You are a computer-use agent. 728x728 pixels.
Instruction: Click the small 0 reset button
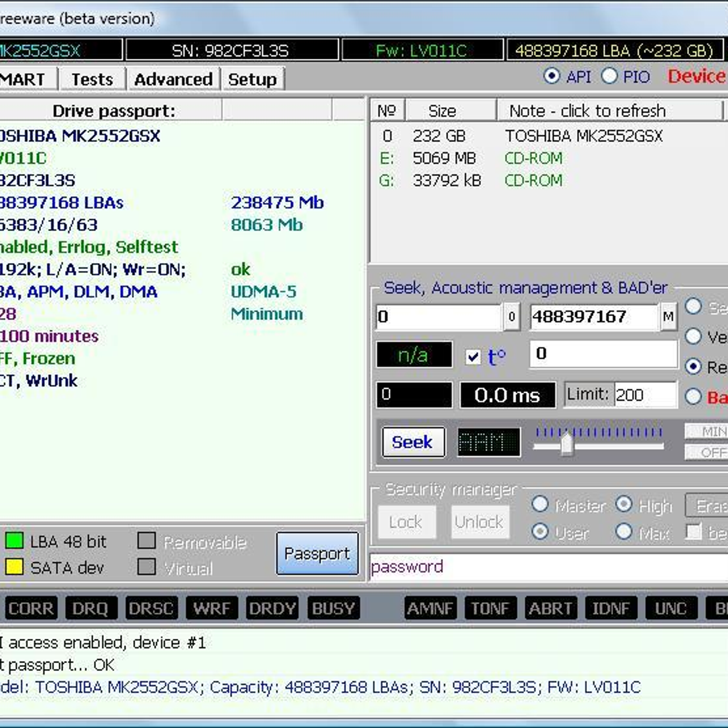(512, 317)
